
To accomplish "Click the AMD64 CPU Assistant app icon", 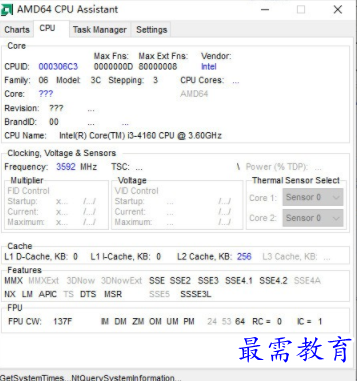I will pos(7,10).
